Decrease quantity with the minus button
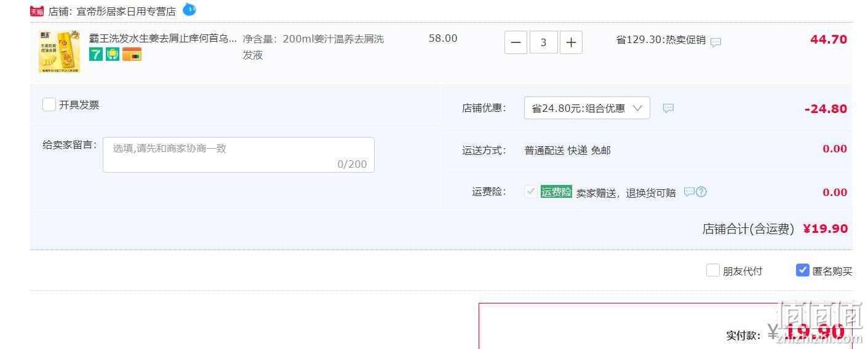868x349 pixels. coord(516,42)
